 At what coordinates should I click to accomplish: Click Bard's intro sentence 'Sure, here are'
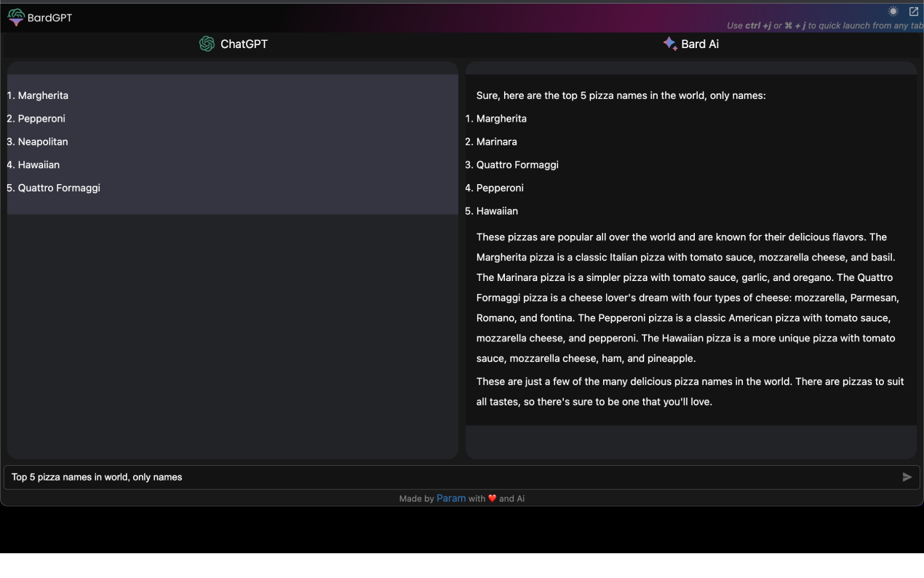[x=621, y=95]
